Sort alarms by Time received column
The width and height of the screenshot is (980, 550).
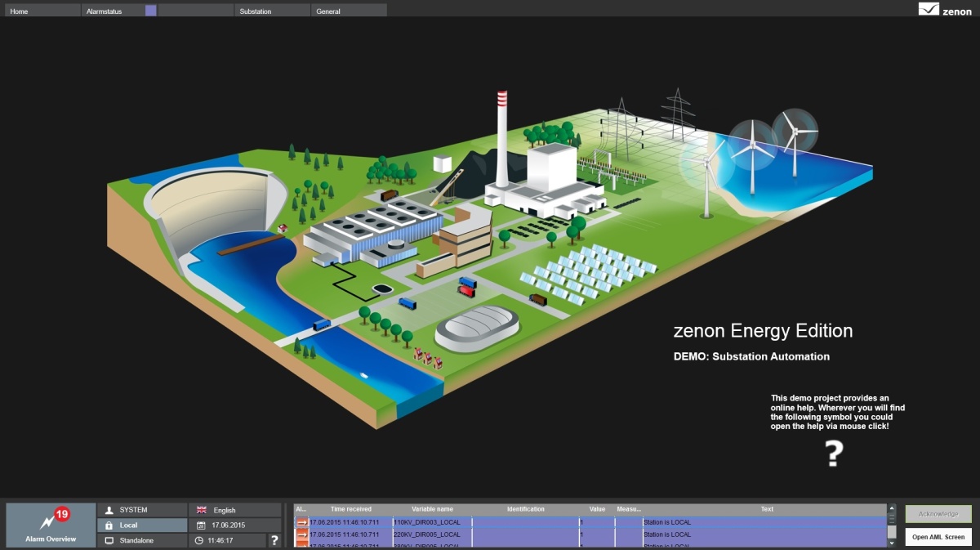pyautogui.click(x=350, y=509)
